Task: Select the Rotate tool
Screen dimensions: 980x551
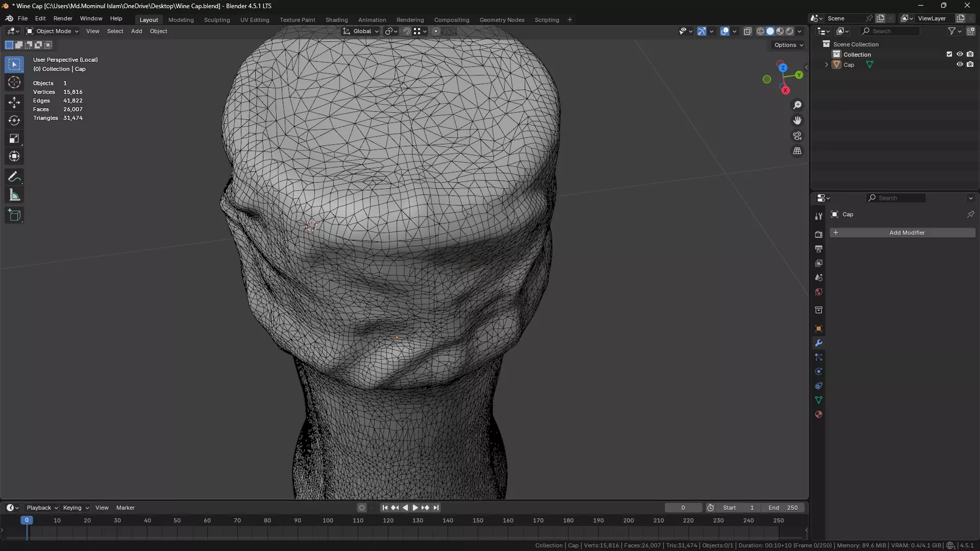Action: coord(14,120)
